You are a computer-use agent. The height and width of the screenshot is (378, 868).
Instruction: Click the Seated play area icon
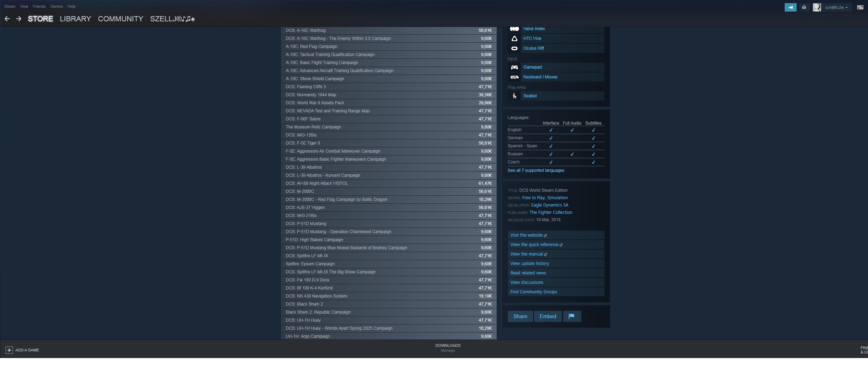pyautogui.click(x=514, y=96)
